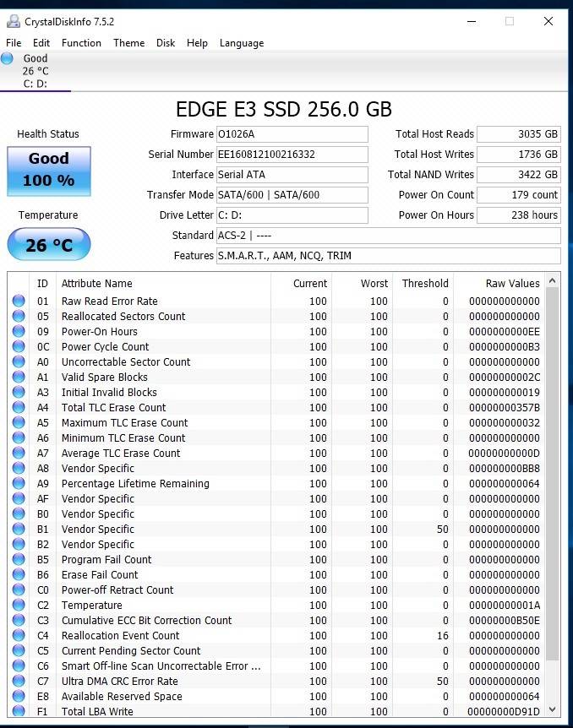
Task: Click the Transfer Mode field SATA/600 | SATA/600
Action: [x=292, y=195]
